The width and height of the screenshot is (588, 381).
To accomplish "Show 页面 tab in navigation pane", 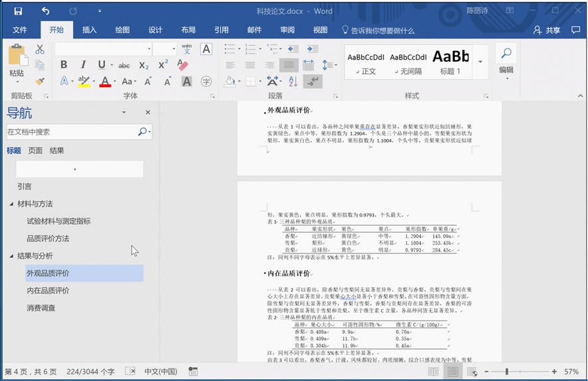I will coord(35,151).
